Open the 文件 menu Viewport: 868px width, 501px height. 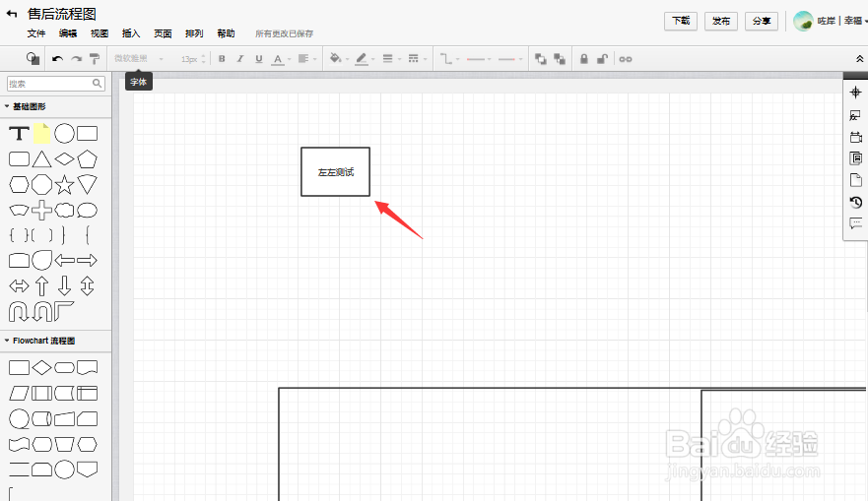tap(36, 33)
